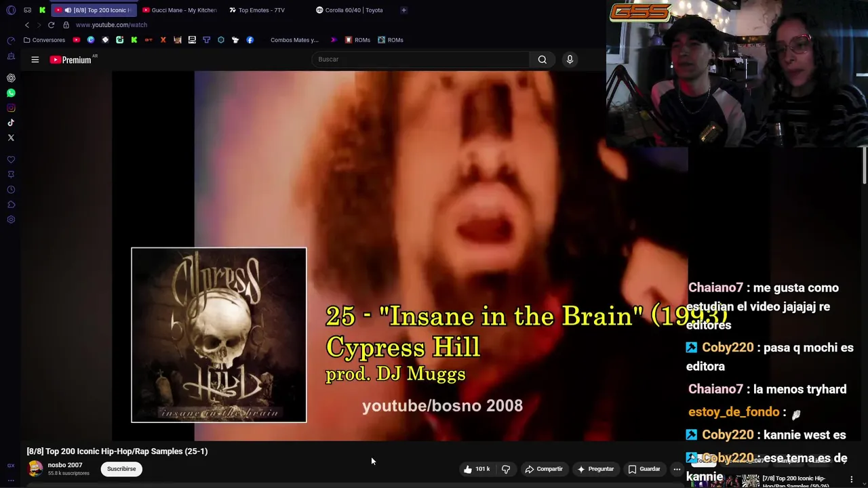Click the YouTube Buscar search field
This screenshot has width=868, height=488.
point(420,60)
